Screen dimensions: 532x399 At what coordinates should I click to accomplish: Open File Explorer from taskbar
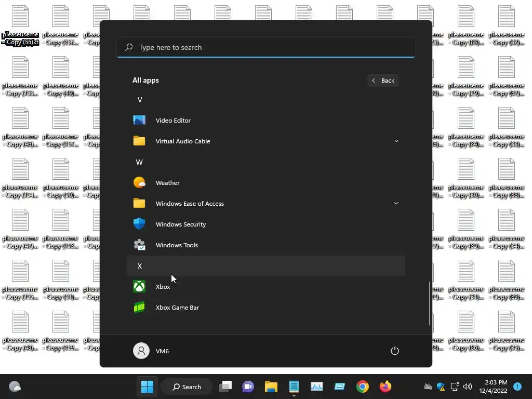click(271, 387)
